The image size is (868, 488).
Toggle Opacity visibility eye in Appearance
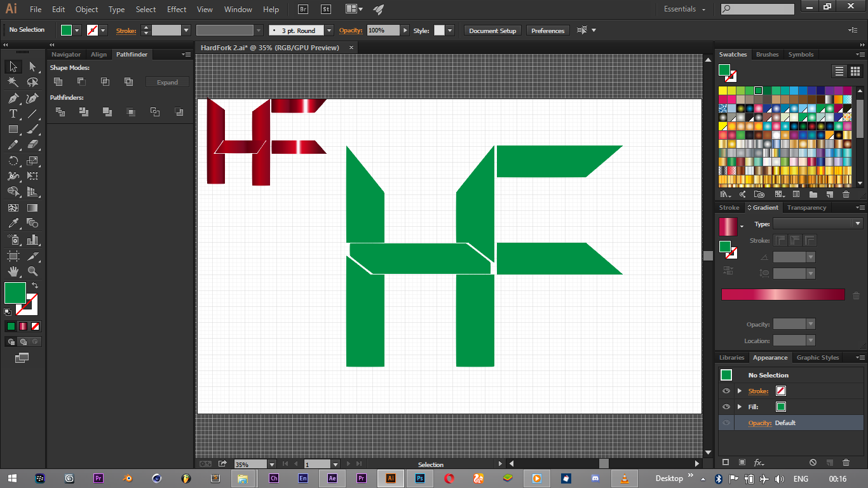(726, 423)
